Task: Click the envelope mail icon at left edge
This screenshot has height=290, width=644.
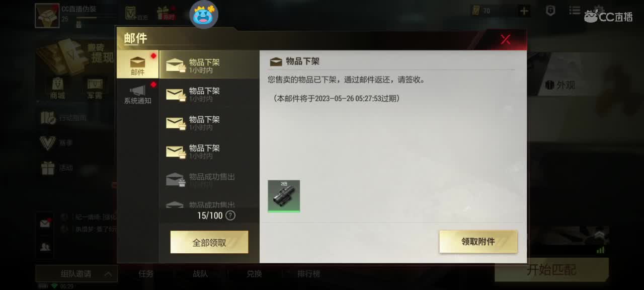Action: tap(45, 223)
